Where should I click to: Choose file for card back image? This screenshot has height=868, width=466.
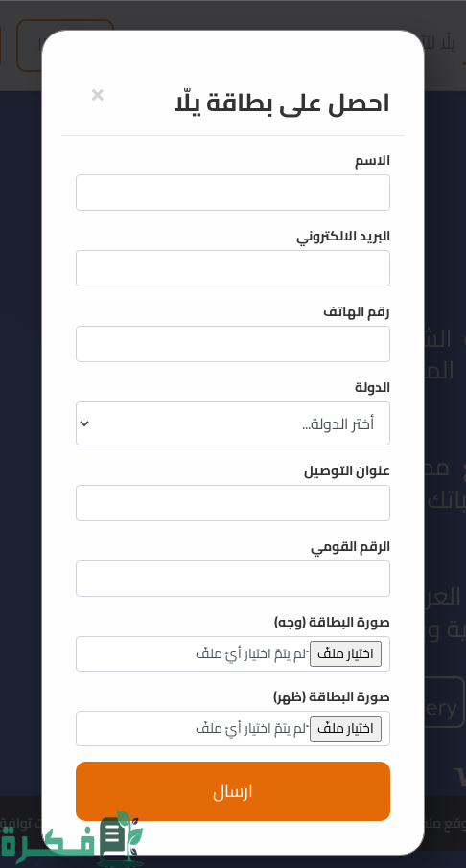tap(345, 728)
